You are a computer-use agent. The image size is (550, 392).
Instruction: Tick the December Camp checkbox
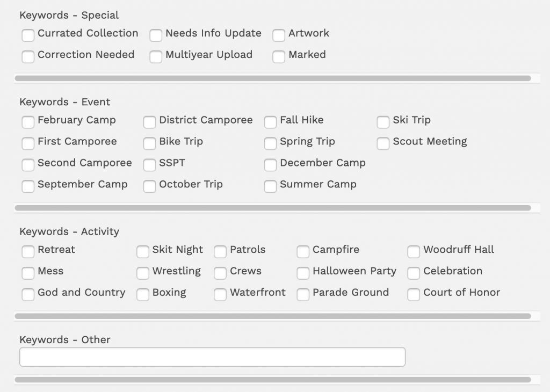(270, 165)
